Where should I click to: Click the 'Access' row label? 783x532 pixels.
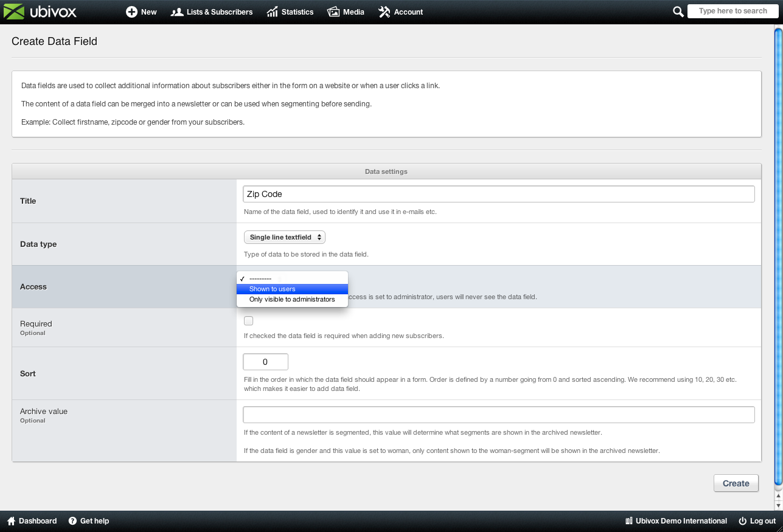pyautogui.click(x=33, y=286)
